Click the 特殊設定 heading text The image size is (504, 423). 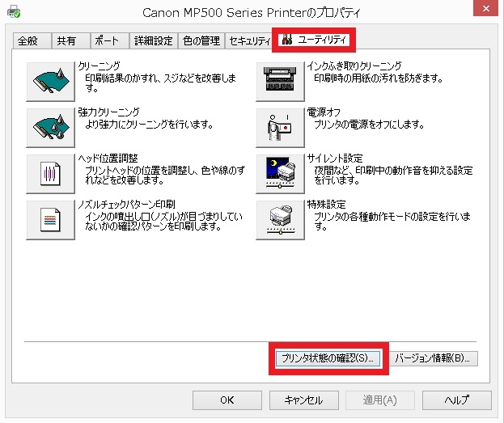click(327, 205)
